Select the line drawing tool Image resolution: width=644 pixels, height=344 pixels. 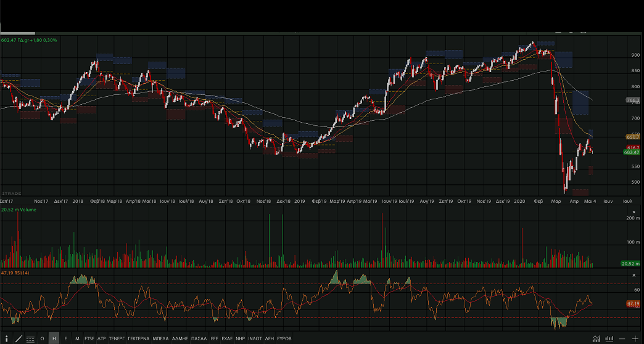pos(18,338)
